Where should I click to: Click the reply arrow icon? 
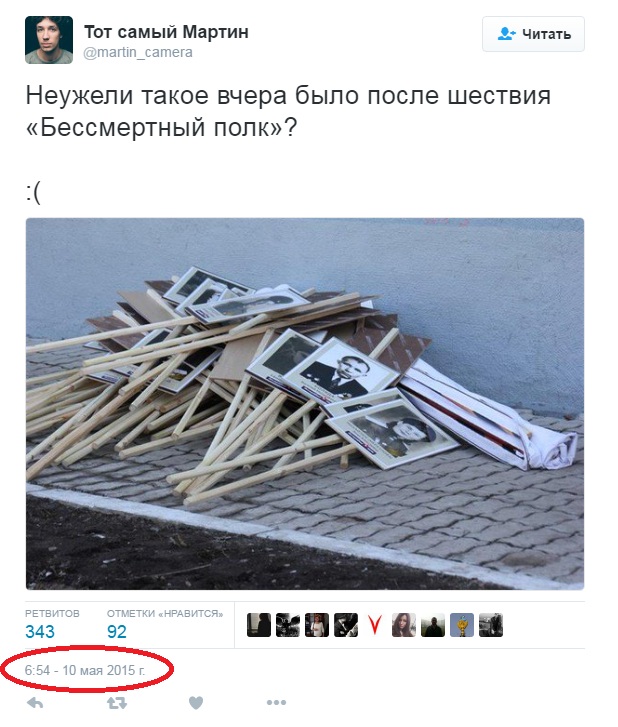pos(35,703)
